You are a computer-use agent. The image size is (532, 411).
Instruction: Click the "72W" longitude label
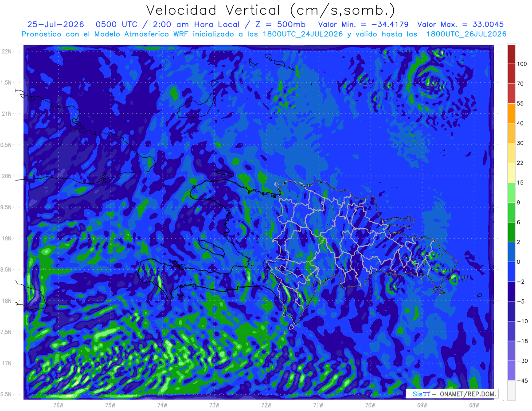tap(266, 405)
